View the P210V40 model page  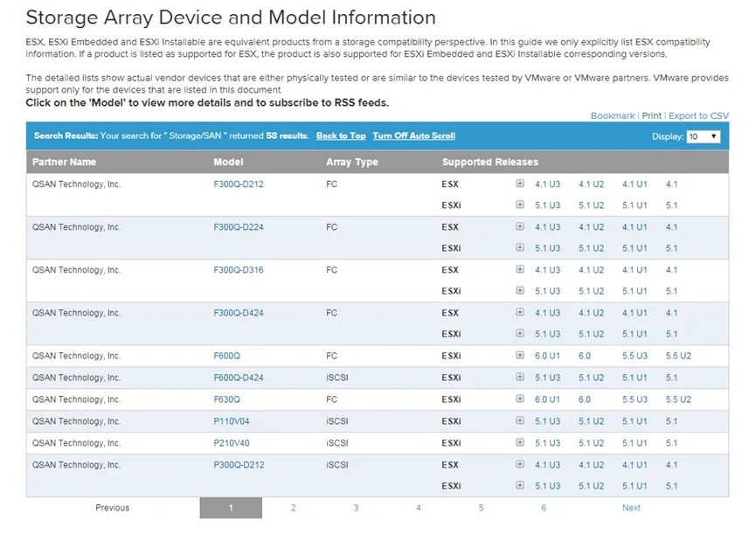(x=232, y=443)
